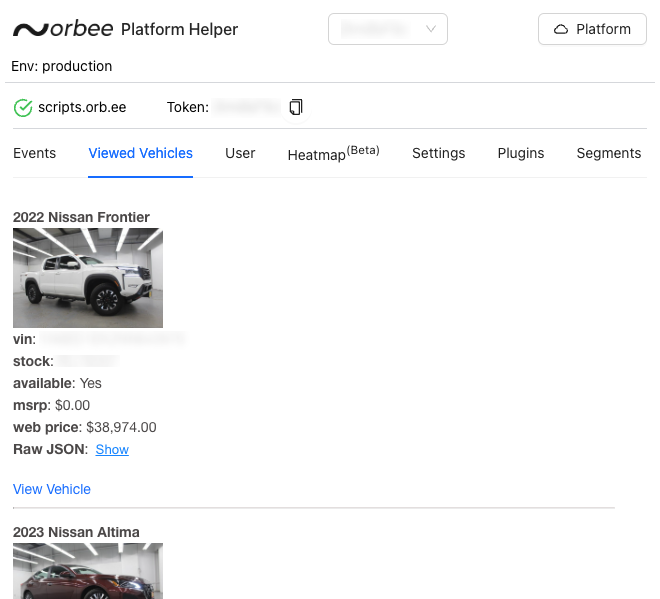Open the User tab

tap(240, 153)
